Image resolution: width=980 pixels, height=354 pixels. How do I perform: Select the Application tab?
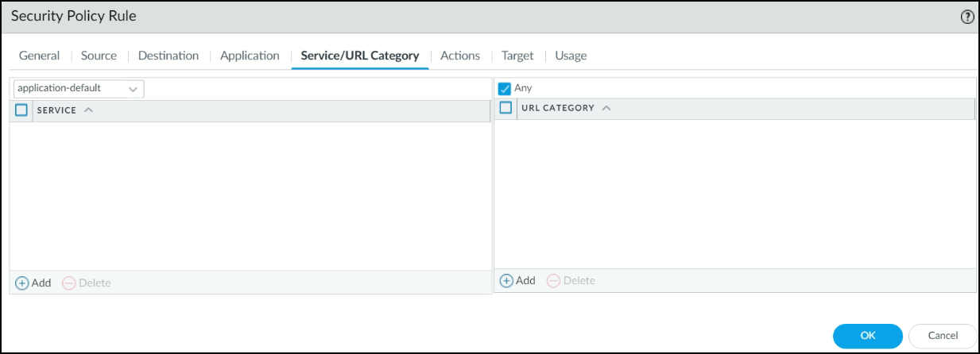click(x=250, y=56)
